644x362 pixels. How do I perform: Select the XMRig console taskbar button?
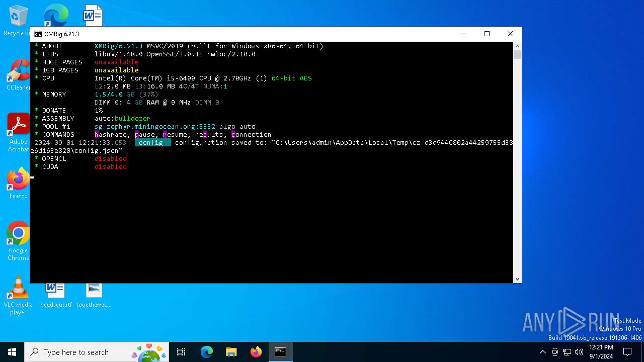pyautogui.click(x=280, y=352)
